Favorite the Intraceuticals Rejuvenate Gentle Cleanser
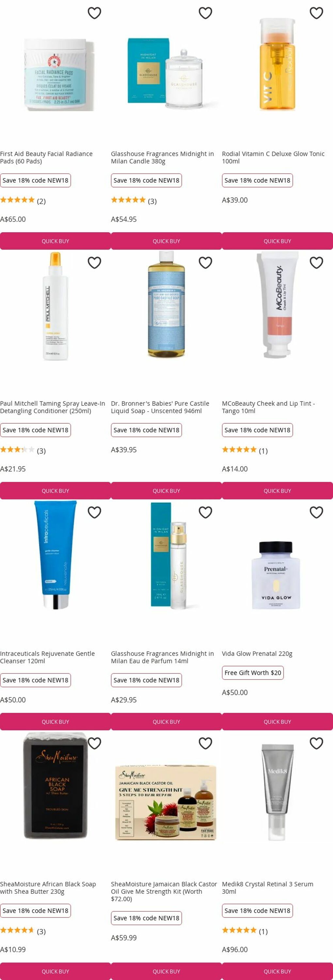 [x=94, y=513]
